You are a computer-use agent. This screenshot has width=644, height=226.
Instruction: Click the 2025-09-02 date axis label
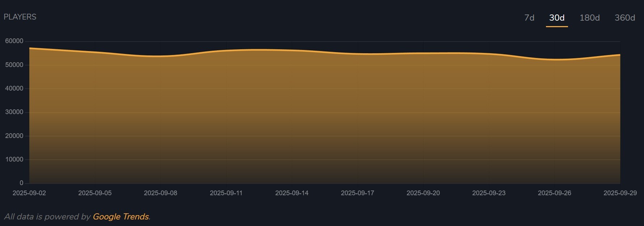click(29, 193)
